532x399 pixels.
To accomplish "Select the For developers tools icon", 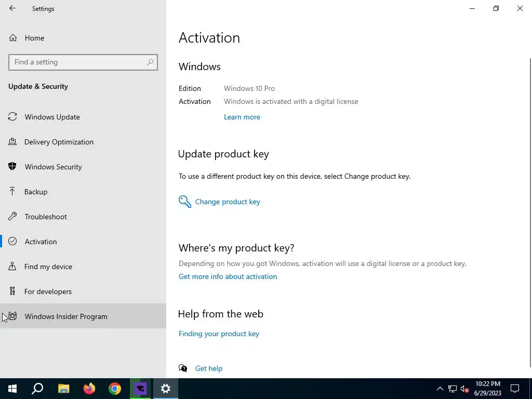I will pos(12,291).
